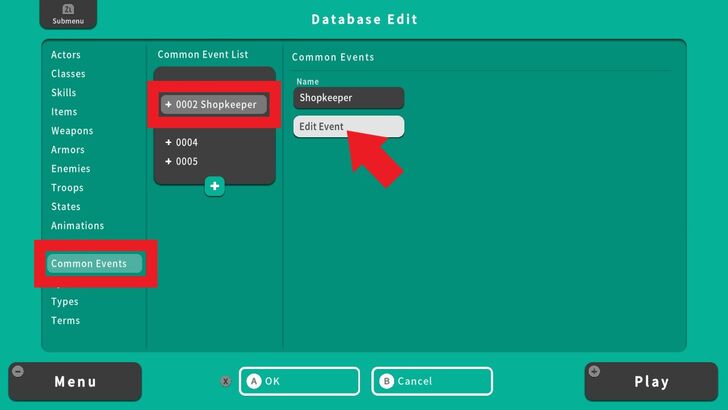Click the plus marker beside 0004
728x410 pixels.
[168, 143]
